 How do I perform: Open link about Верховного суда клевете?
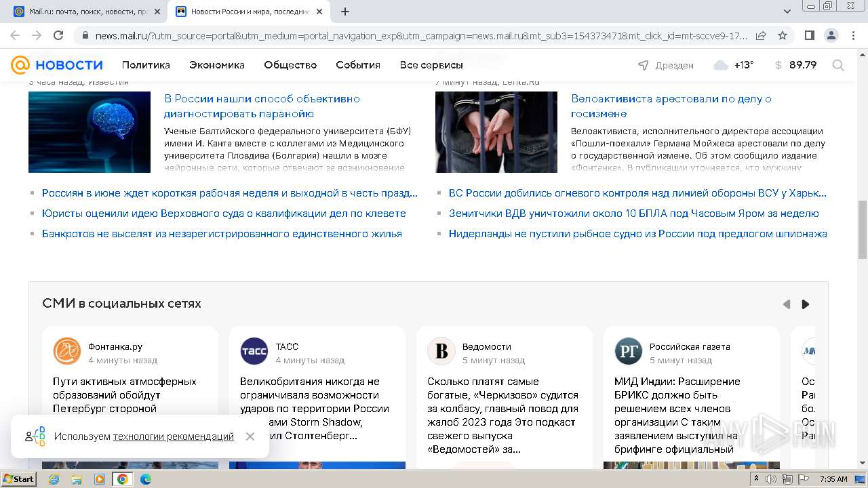224,213
